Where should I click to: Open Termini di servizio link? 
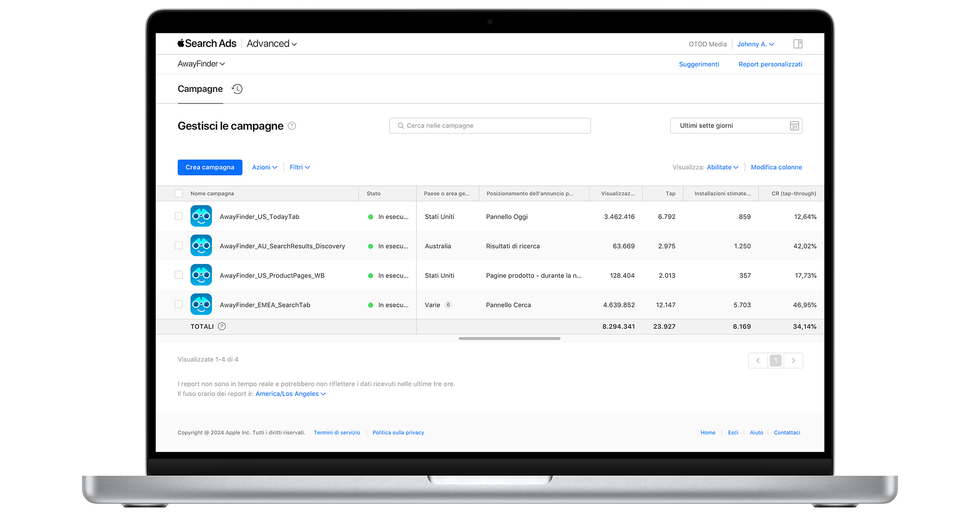pos(337,433)
